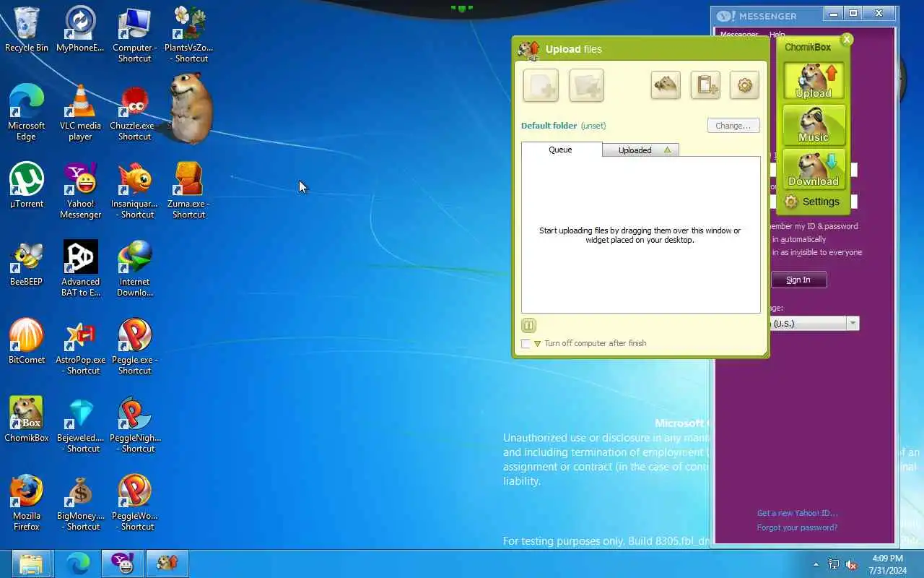Click the add folder button in Upload files
Image resolution: width=924 pixels, height=578 pixels.
coord(586,86)
